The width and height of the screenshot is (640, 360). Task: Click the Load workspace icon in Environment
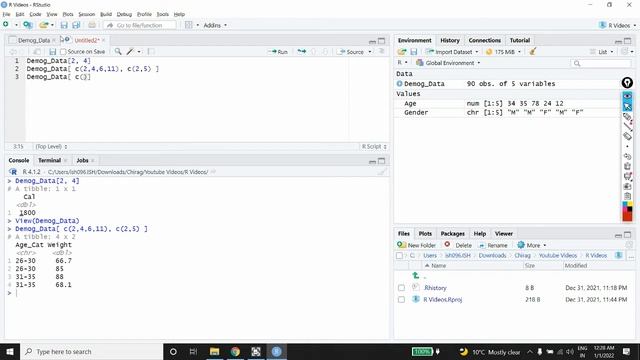tap(402, 52)
